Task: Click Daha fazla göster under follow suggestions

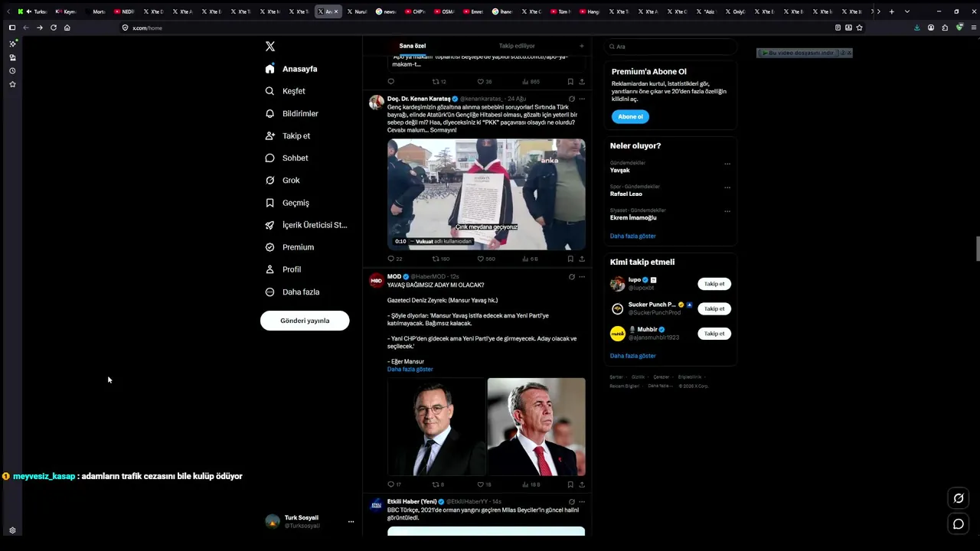Action: [x=633, y=356]
